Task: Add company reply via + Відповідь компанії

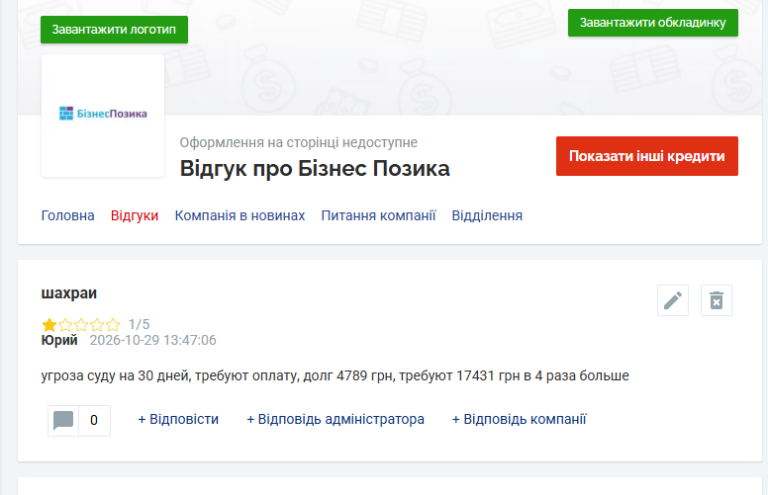Action: (x=519, y=419)
